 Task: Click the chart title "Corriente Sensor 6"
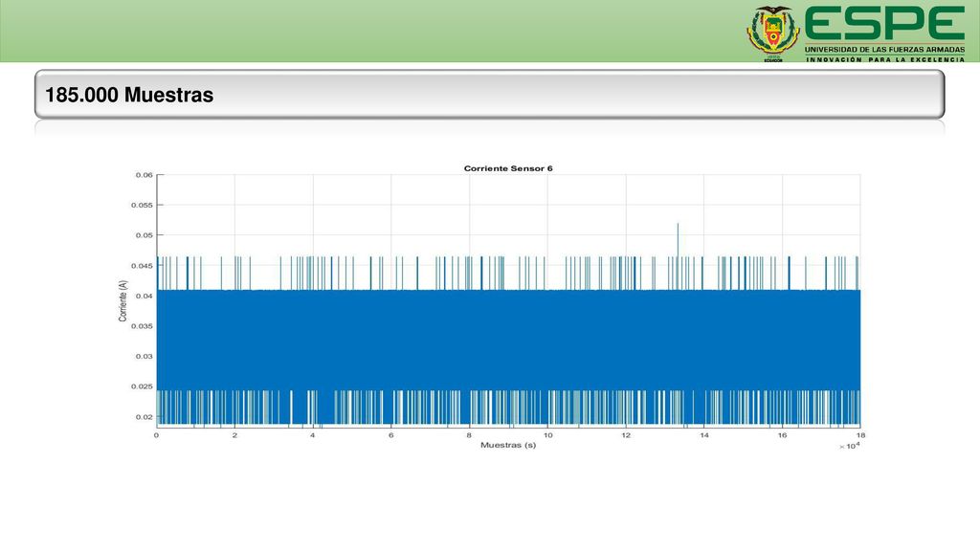pyautogui.click(x=508, y=168)
